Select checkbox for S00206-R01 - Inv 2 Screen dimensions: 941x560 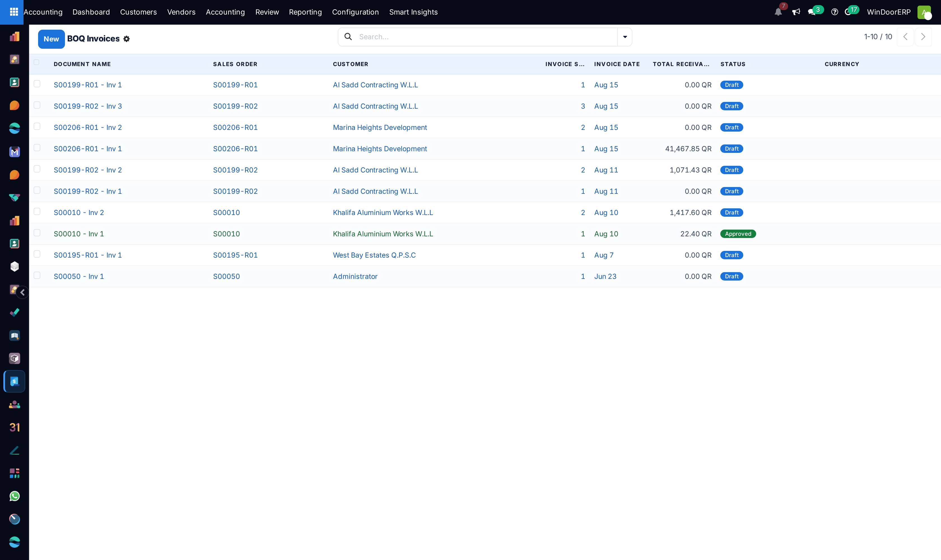point(37,126)
